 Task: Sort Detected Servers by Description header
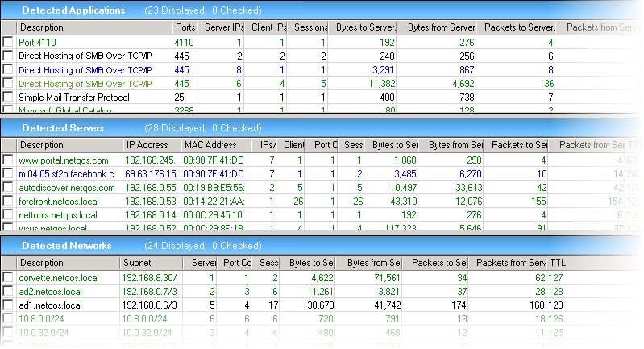click(x=69, y=145)
